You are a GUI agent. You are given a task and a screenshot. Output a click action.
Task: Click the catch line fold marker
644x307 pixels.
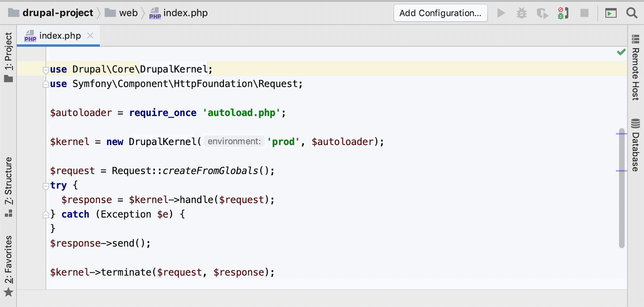tap(46, 215)
